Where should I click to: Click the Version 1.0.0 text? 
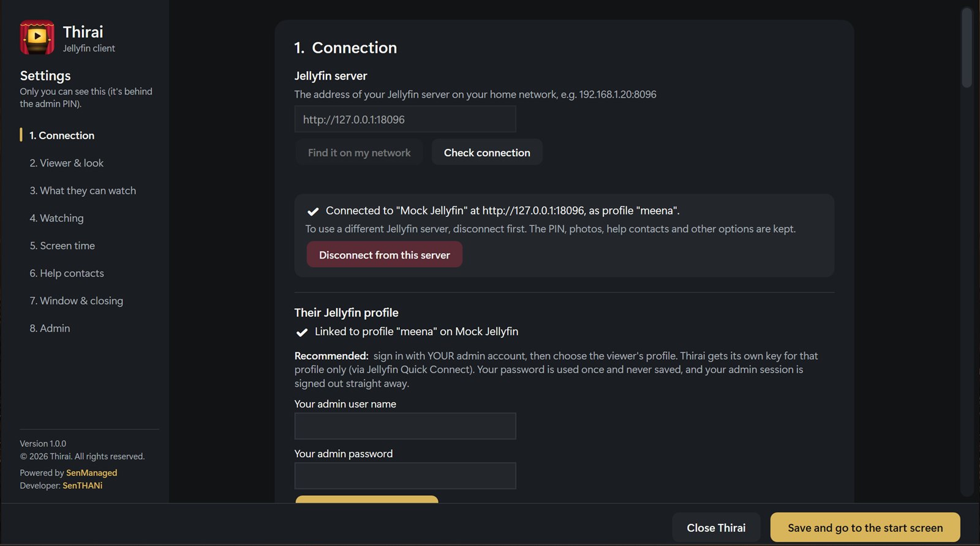pos(43,444)
